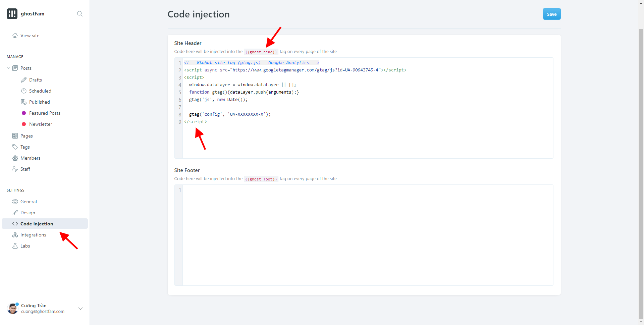Click the ghostFam site title
The width and height of the screenshot is (644, 325).
coord(33,14)
